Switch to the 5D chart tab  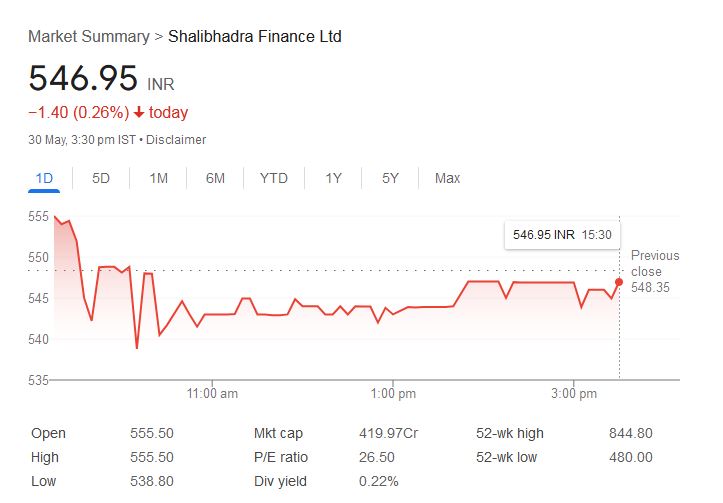(101, 178)
